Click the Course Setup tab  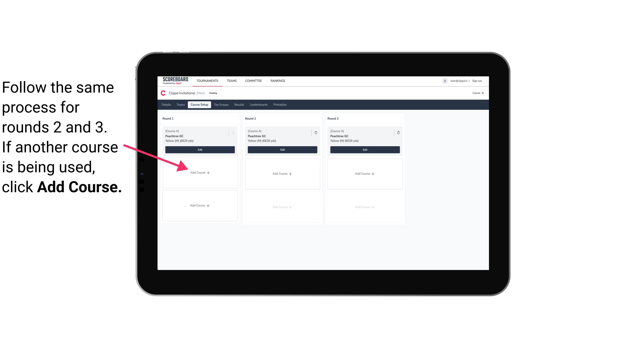(x=199, y=104)
